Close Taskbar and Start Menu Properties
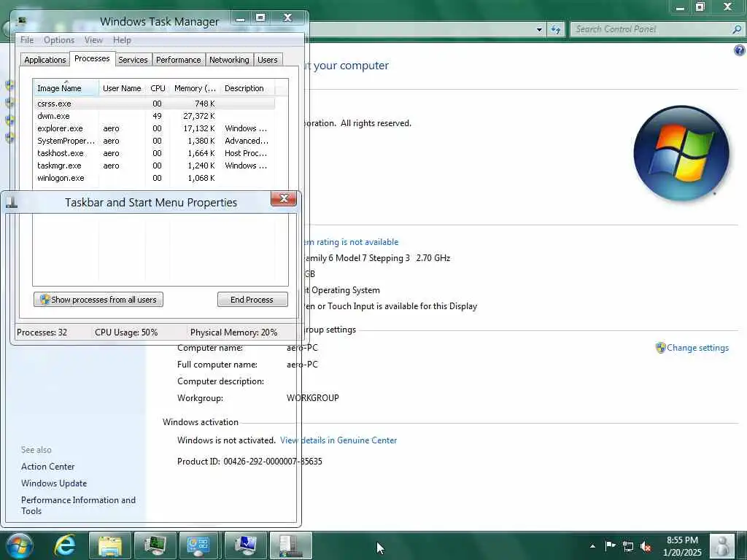This screenshot has height=560, width=747. tap(284, 198)
